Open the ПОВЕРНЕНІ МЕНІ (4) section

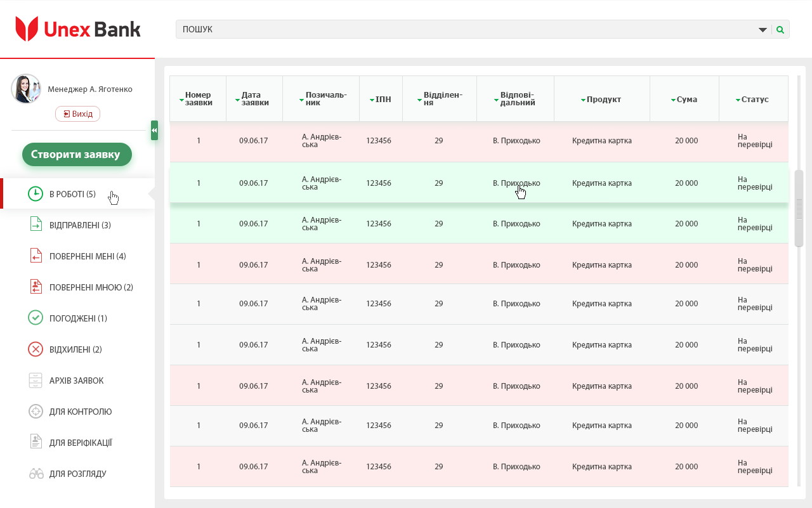(87, 256)
